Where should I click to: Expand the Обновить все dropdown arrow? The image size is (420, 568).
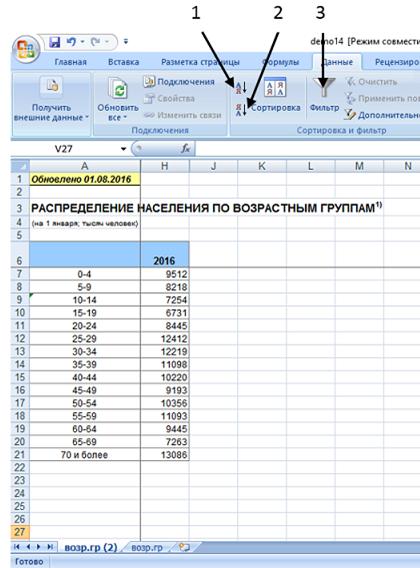[125, 117]
